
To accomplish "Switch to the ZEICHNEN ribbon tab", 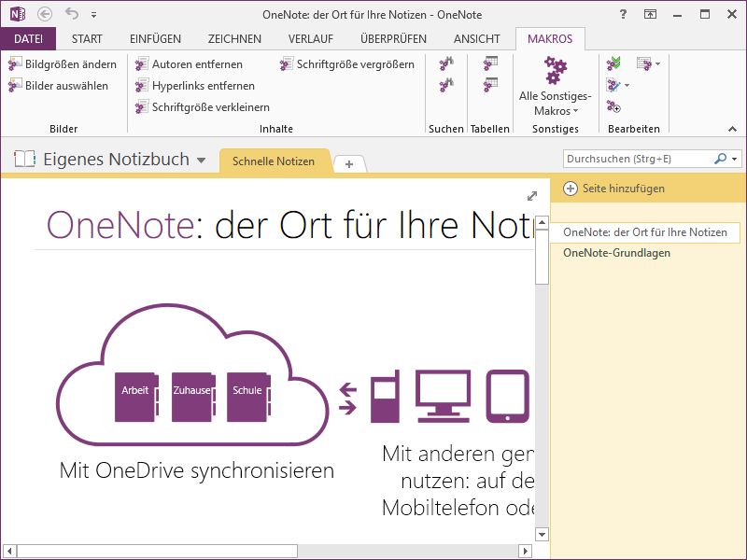I will point(234,39).
